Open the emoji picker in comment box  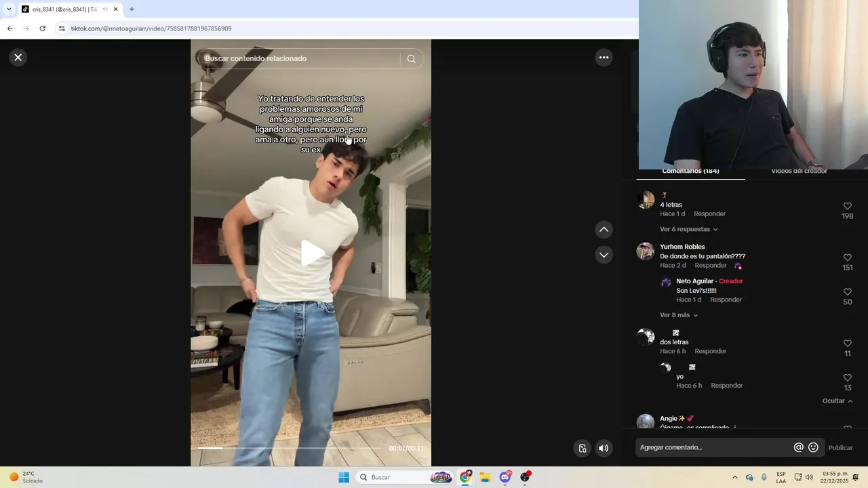pos(813,447)
